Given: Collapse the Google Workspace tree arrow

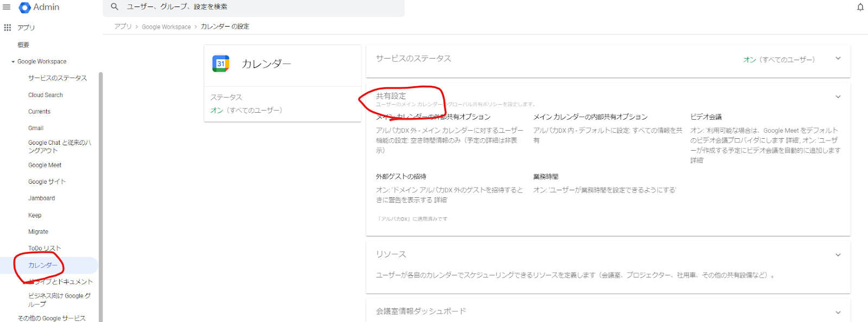Looking at the screenshot, I should 13,62.
